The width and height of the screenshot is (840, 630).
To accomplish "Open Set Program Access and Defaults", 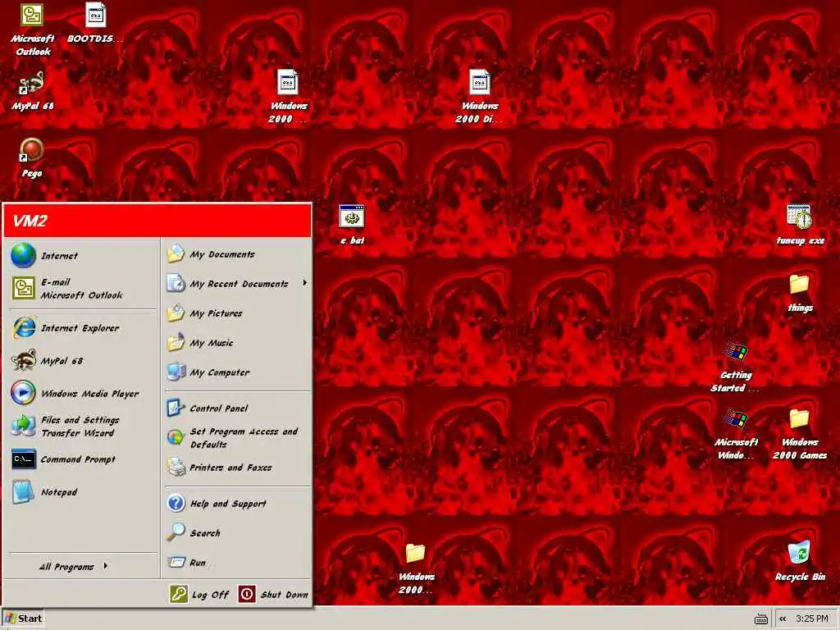I will 237,438.
